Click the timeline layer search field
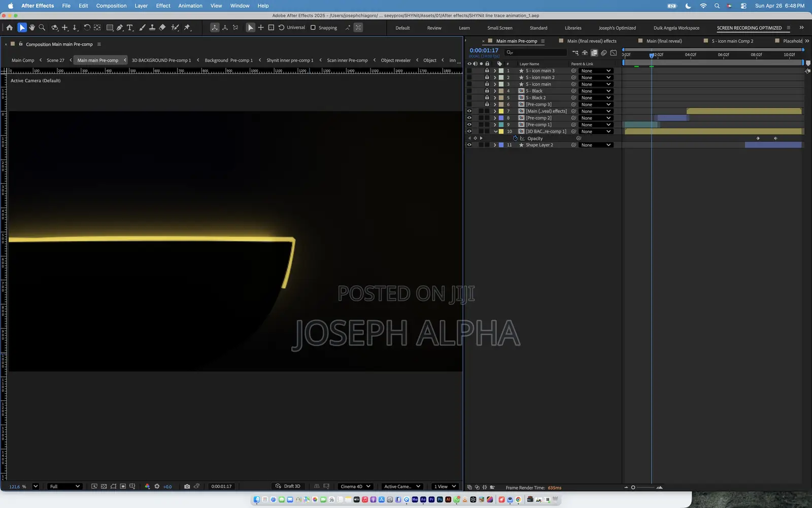The width and height of the screenshot is (812, 508). point(535,52)
